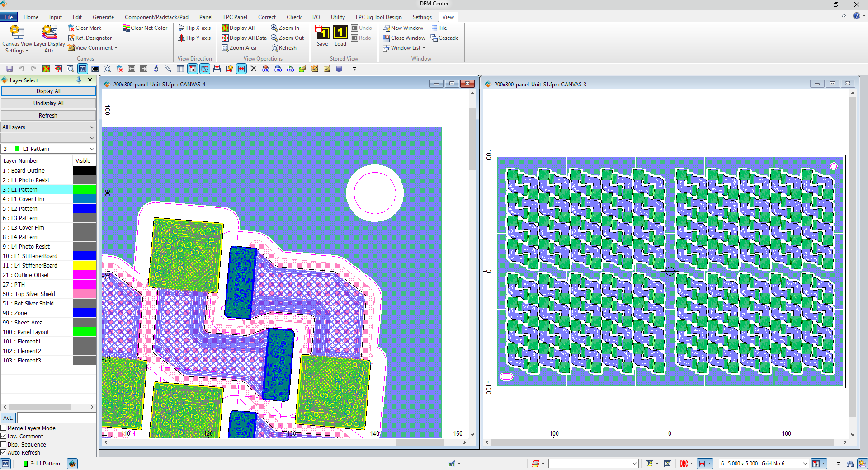
Task: Click the Visible column header
Action: click(x=84, y=160)
